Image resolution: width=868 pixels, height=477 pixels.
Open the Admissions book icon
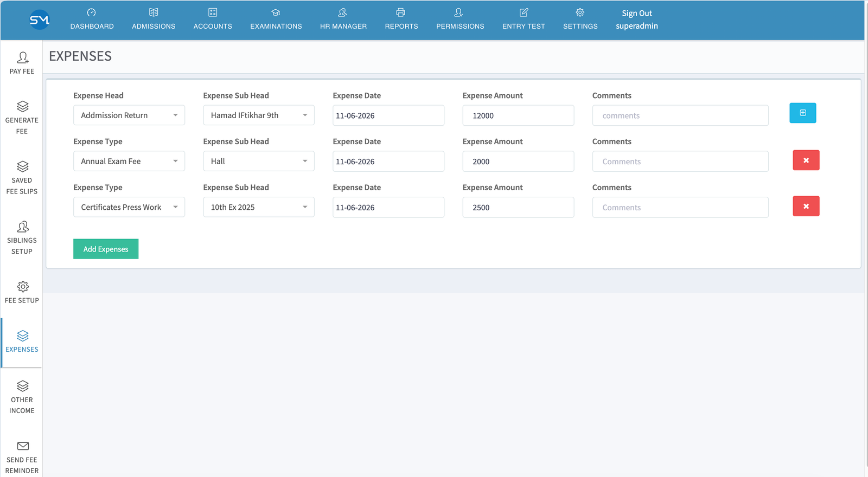coord(154,12)
